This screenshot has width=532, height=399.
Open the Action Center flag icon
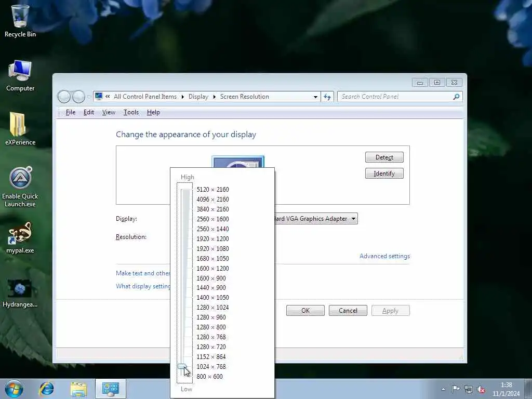[x=456, y=389]
